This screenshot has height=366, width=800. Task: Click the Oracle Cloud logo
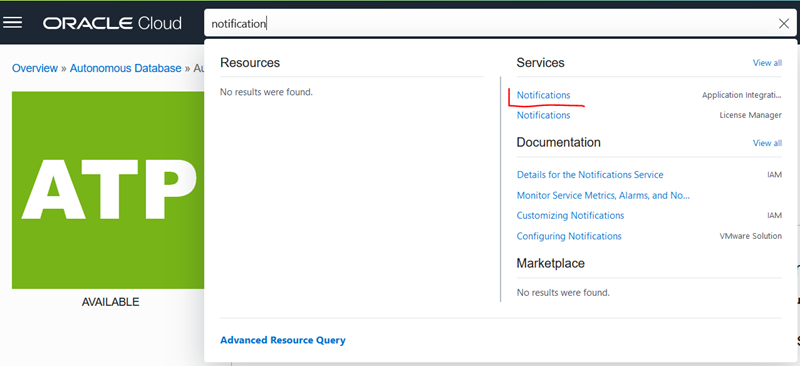(112, 23)
